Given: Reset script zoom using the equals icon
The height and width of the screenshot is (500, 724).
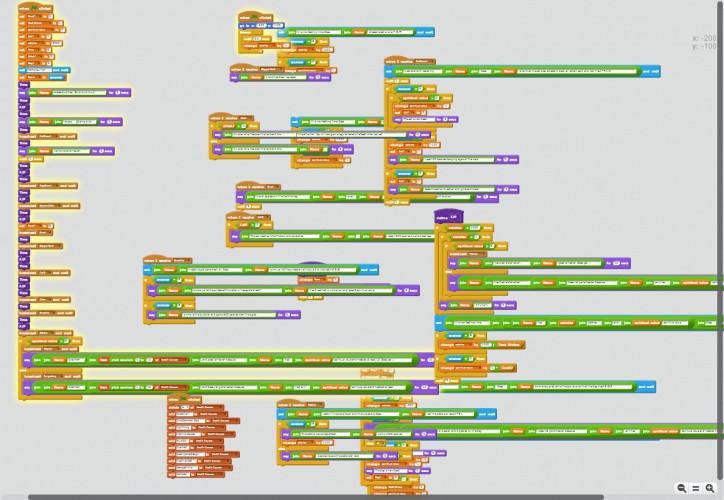Looking at the screenshot, I should coord(696,488).
